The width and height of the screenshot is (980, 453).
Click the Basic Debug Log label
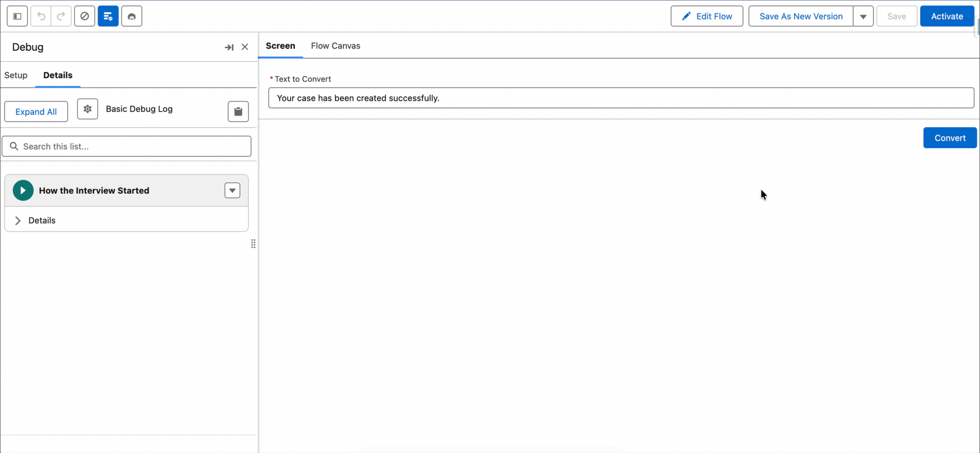click(139, 109)
